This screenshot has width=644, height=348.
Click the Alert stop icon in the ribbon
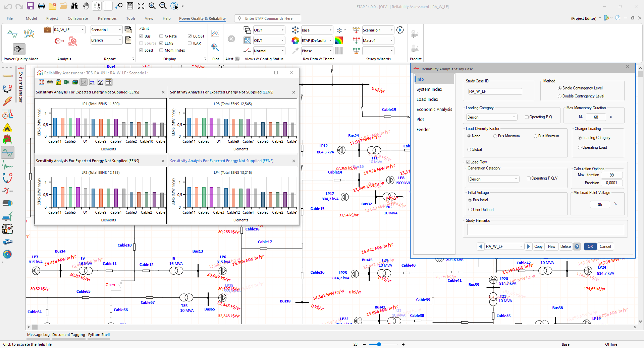click(231, 39)
